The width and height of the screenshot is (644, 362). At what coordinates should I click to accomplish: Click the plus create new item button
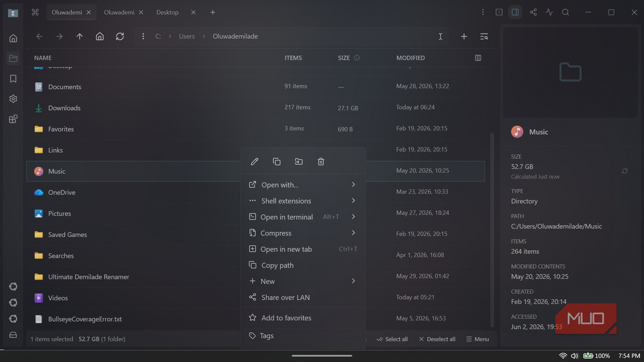tap(464, 36)
